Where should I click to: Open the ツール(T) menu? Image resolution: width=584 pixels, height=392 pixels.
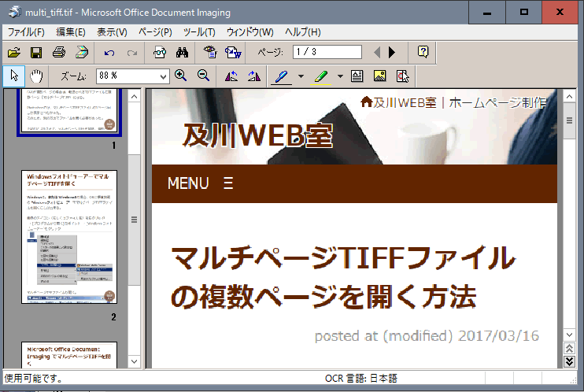199,32
